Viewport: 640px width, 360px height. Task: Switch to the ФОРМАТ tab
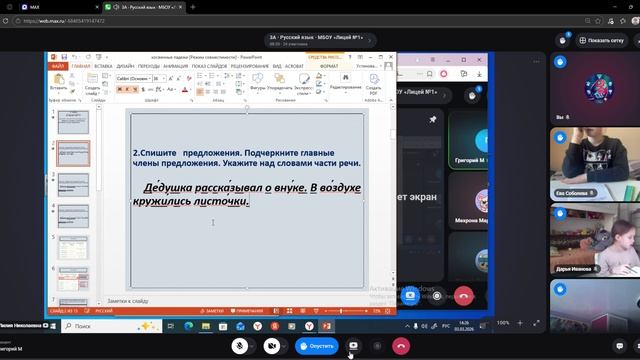click(x=329, y=66)
